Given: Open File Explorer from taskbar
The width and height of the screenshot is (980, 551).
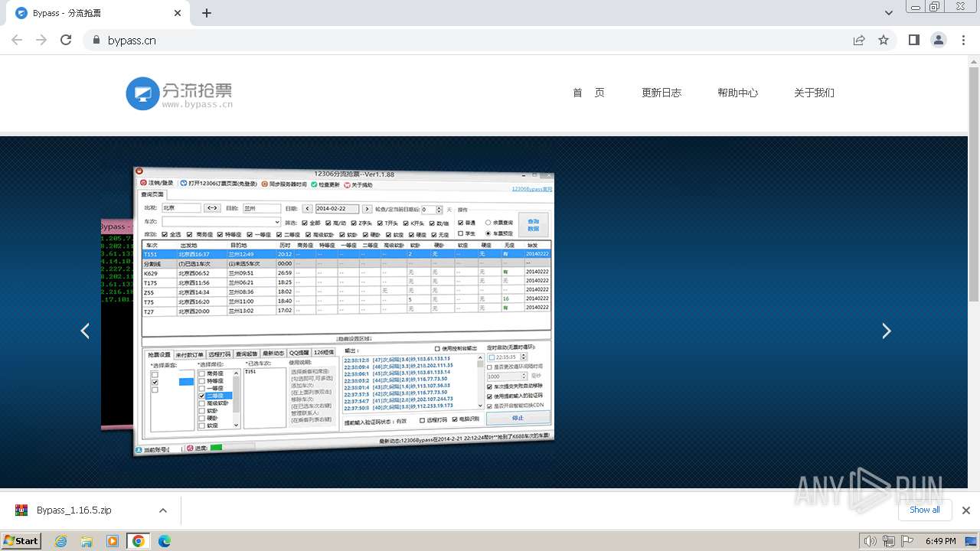Looking at the screenshot, I should (87, 541).
